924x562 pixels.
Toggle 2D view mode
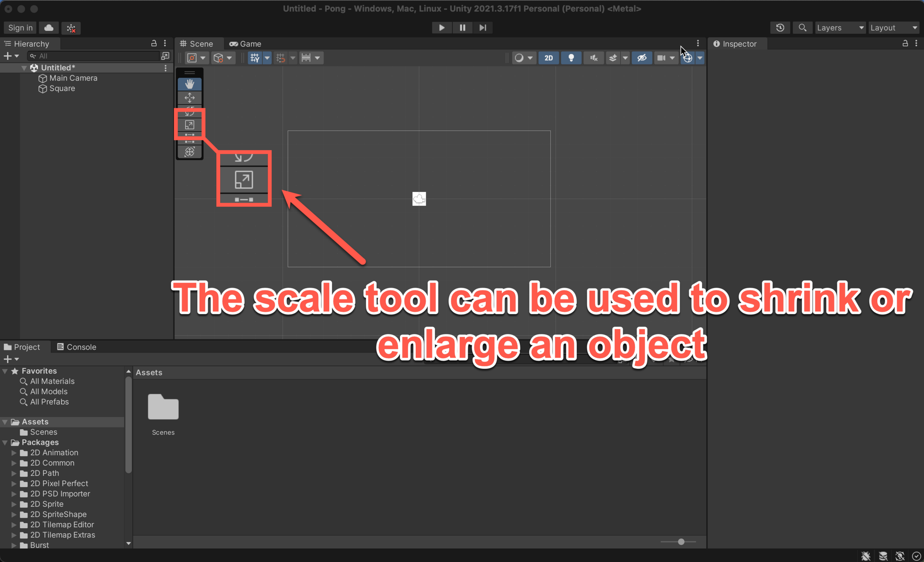[548, 58]
